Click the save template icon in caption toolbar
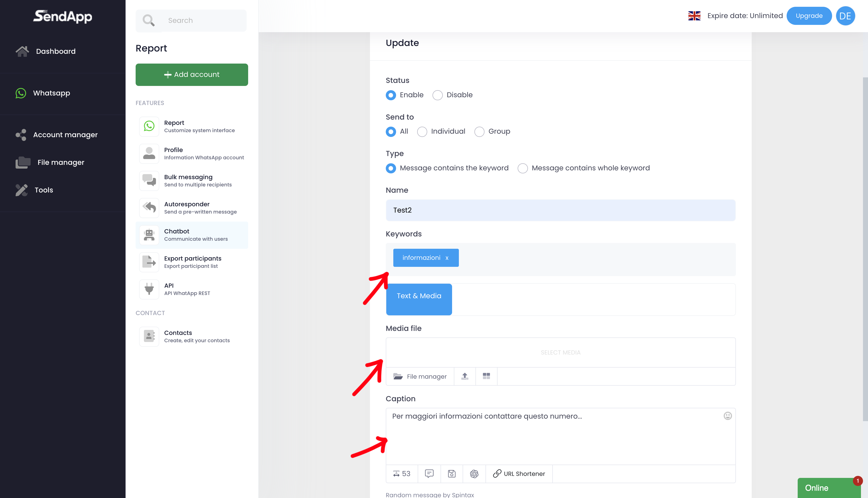Screen dimensions: 868x498 click(452, 474)
